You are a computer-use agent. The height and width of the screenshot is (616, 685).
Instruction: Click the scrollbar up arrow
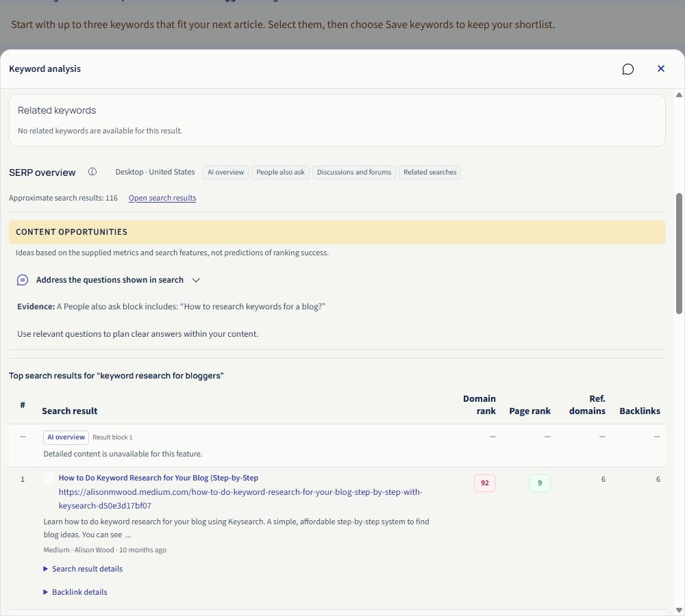[679, 94]
